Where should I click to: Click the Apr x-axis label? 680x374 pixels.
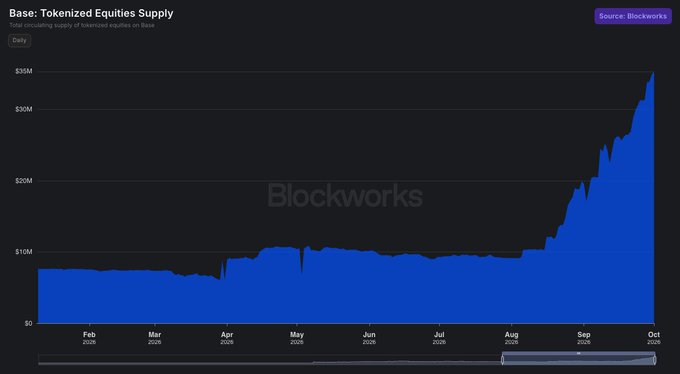[x=227, y=338]
